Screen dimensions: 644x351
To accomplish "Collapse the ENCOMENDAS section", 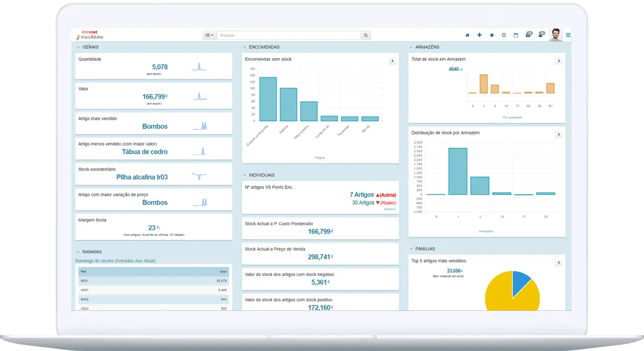I will click(245, 47).
